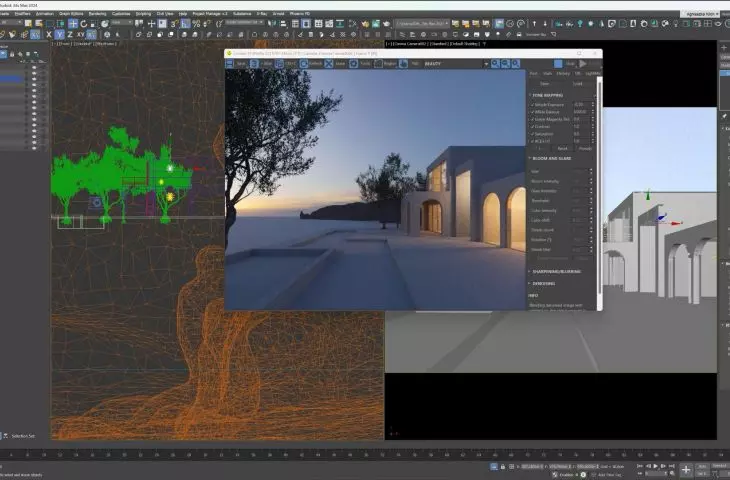Click the animation timeline track bar
Screen dimensions: 730x480
coord(363,454)
